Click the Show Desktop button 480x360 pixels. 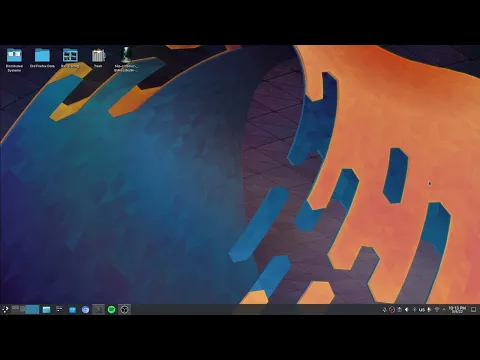[473, 310]
